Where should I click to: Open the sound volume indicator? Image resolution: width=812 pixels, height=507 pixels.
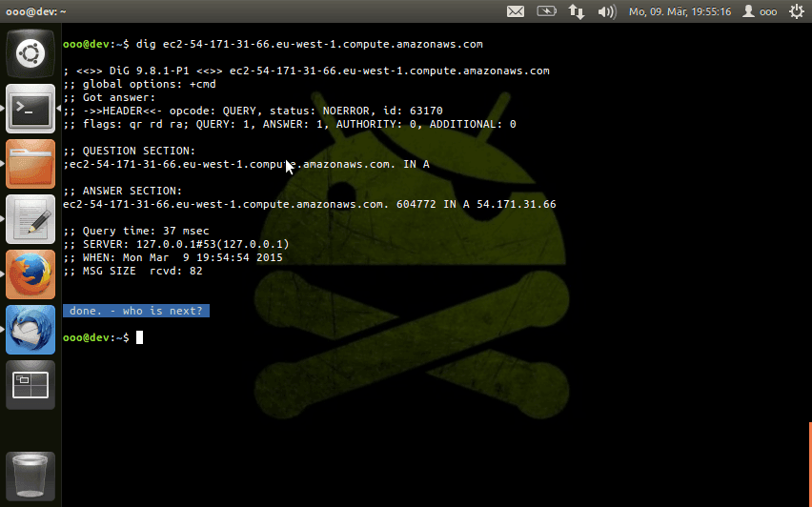pos(607,11)
